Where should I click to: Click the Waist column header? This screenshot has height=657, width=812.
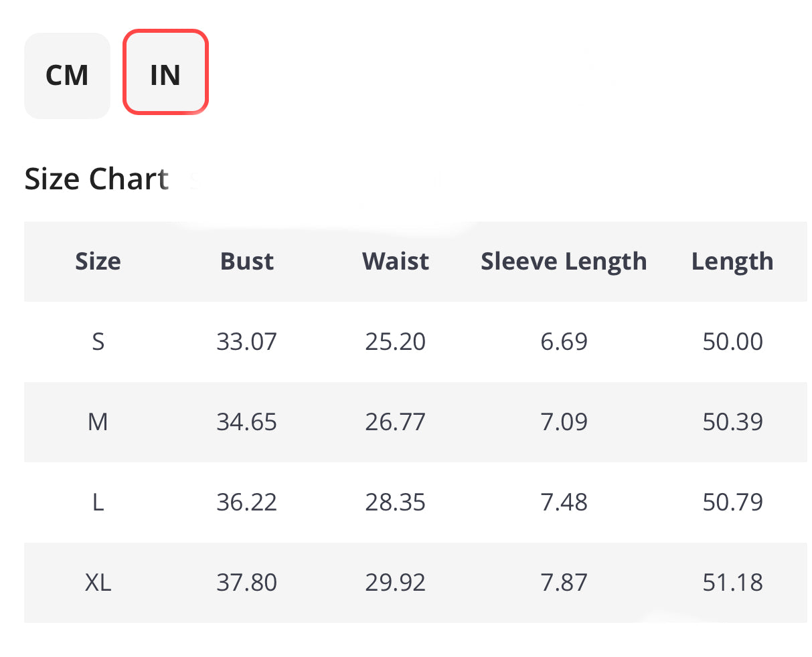(x=395, y=262)
